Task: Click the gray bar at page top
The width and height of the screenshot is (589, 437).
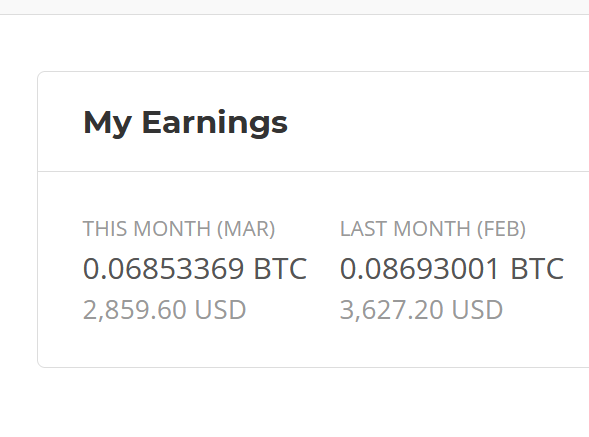Action: point(294,7)
